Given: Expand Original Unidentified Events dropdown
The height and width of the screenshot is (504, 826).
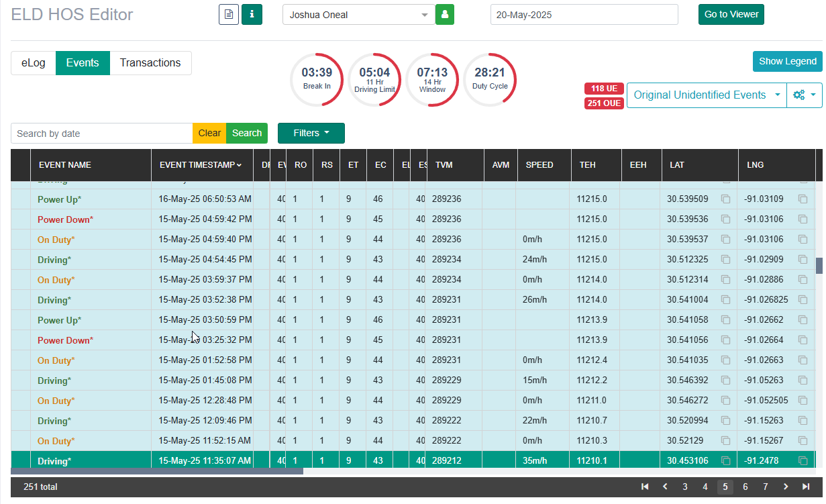Looking at the screenshot, I should 707,95.
